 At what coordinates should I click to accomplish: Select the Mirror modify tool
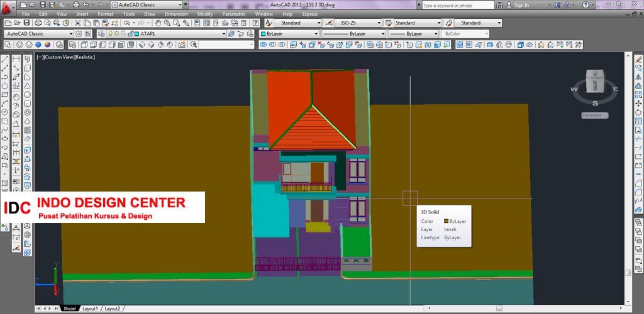click(x=638, y=77)
